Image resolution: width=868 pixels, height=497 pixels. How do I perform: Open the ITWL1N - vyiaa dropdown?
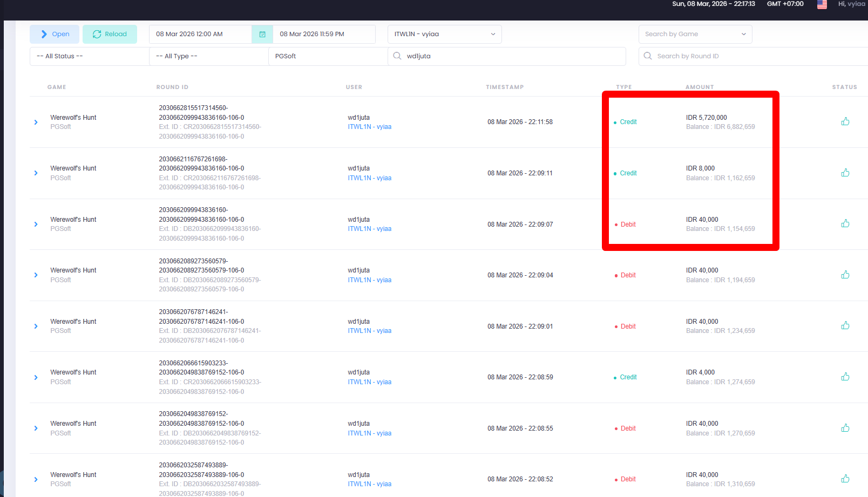tap(444, 34)
